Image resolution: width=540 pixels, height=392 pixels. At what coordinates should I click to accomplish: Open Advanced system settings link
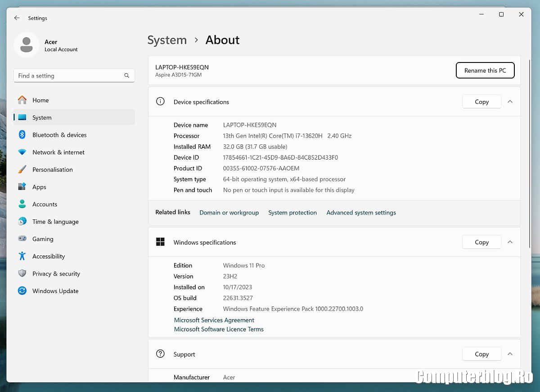361,213
